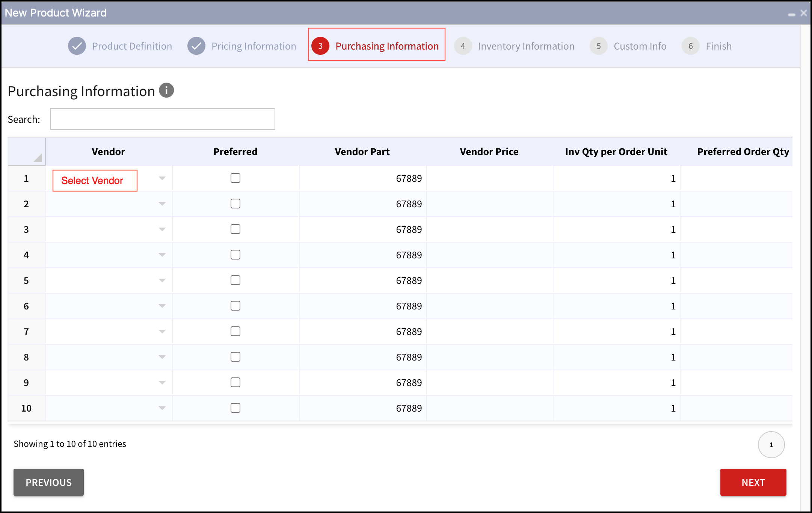Click the step 3 red circle icon
The width and height of the screenshot is (812, 513).
(320, 46)
